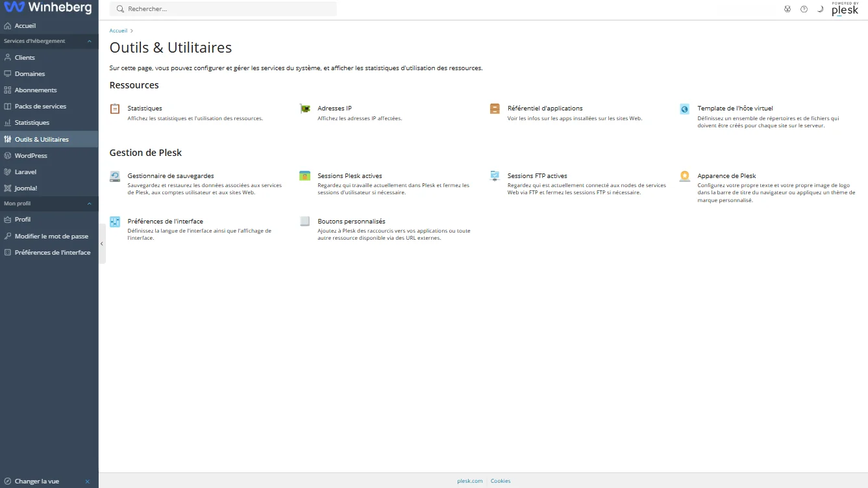Open the help question mark icon
The image size is (868, 488).
point(804,9)
